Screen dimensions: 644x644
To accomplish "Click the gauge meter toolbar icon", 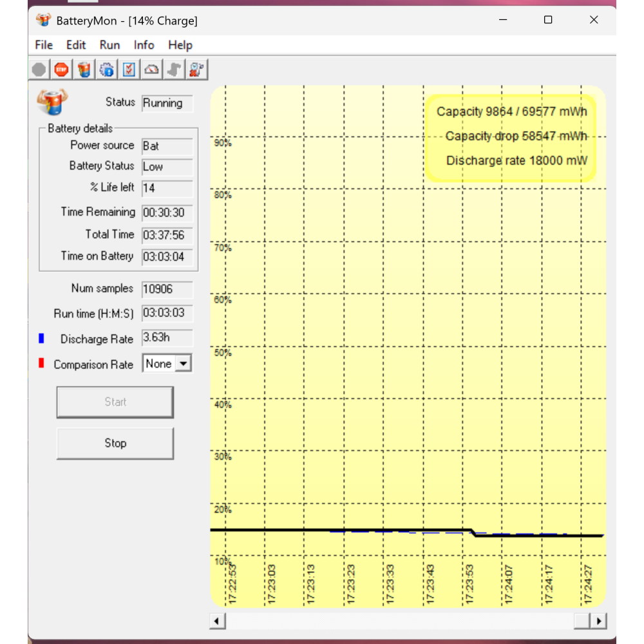I will (x=151, y=70).
